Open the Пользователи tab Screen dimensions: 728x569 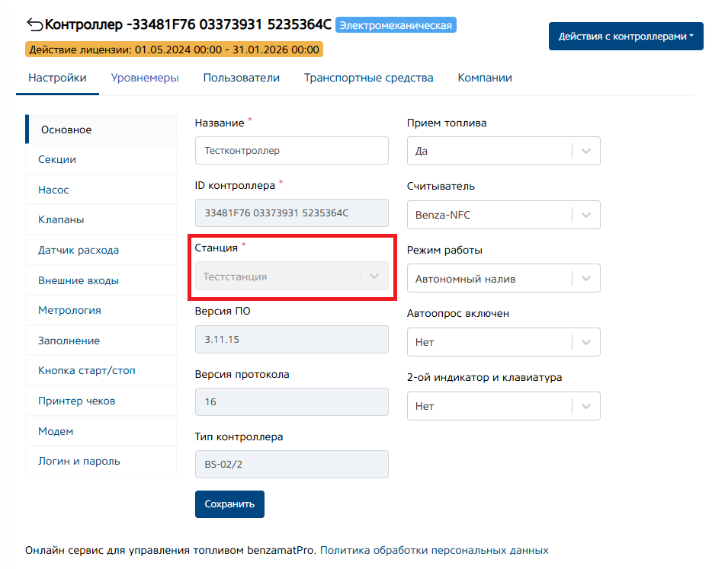click(x=241, y=78)
